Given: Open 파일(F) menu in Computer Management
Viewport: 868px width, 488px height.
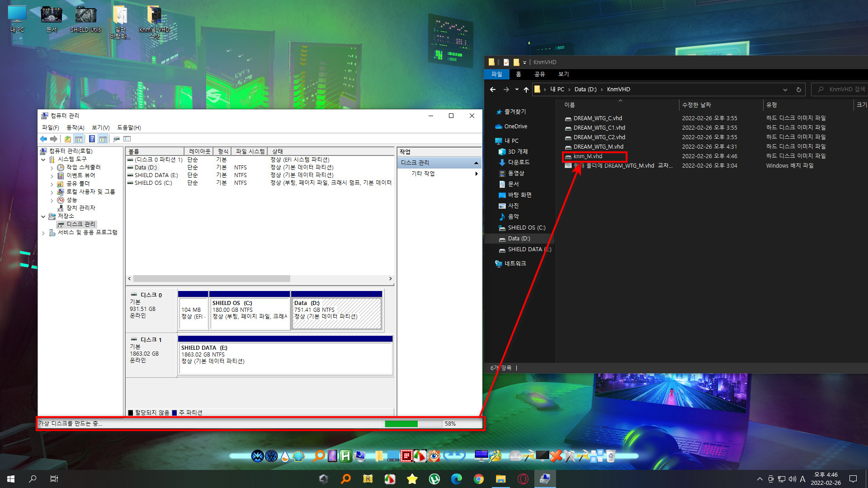Looking at the screenshot, I should click(51, 128).
